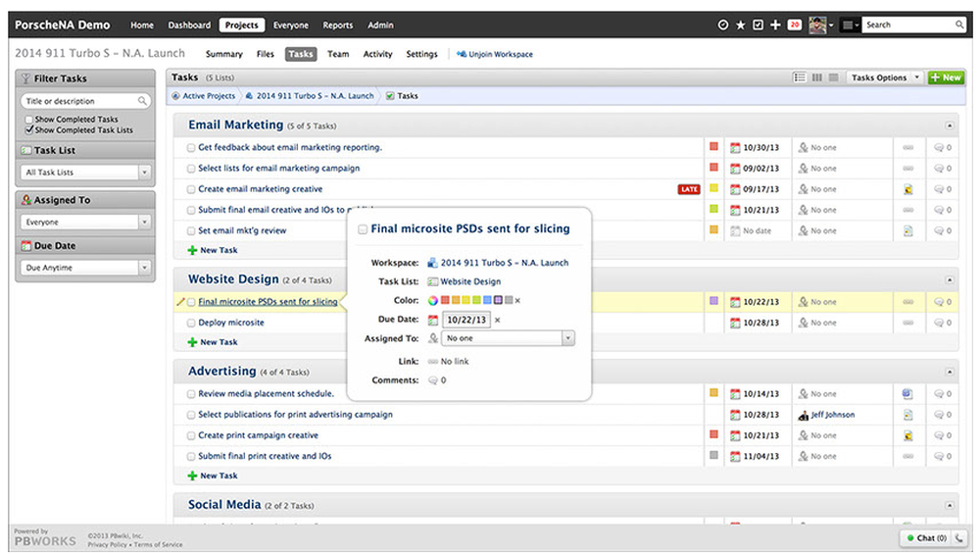Open page icon on Select publications row
The height and width of the screenshot is (554, 980).
pyautogui.click(x=907, y=415)
